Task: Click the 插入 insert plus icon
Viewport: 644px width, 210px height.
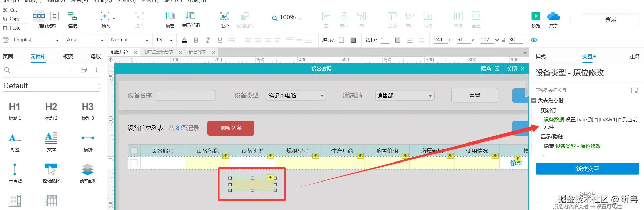Action: click(105, 16)
